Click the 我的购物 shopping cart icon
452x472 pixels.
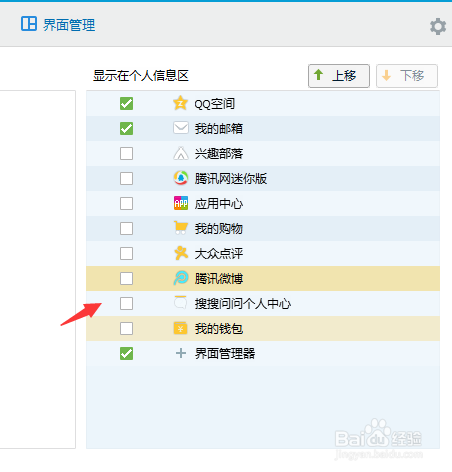[181, 228]
